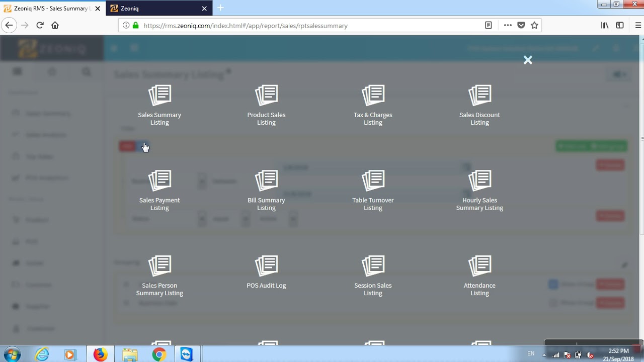Open the Firefox library icon

click(605, 25)
